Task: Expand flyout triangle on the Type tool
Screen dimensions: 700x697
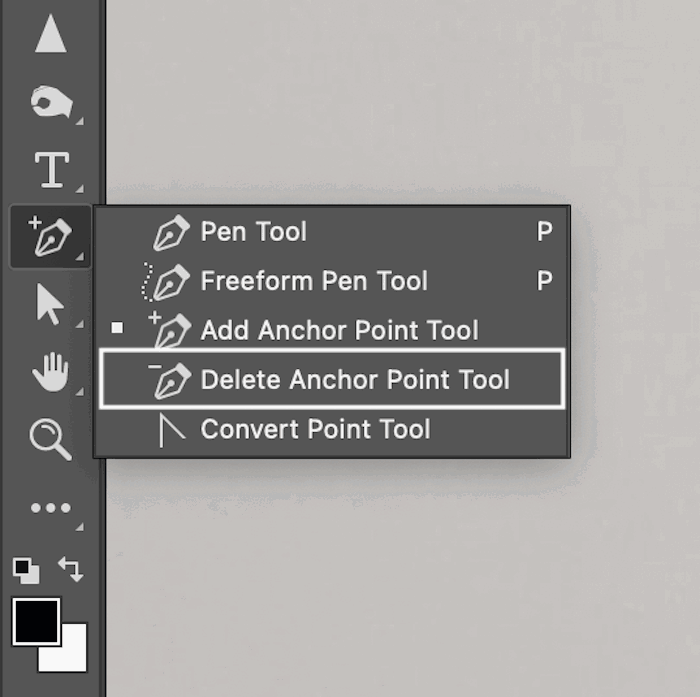Action: [79, 189]
